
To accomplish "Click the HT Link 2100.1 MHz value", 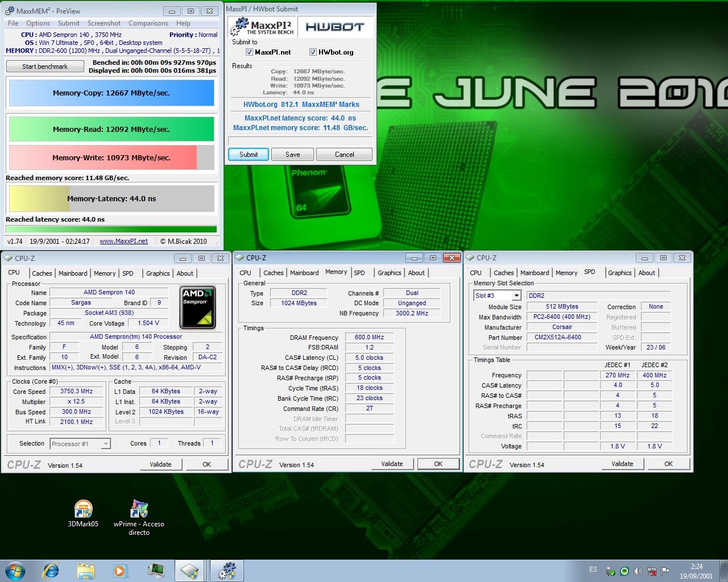I will [x=77, y=422].
